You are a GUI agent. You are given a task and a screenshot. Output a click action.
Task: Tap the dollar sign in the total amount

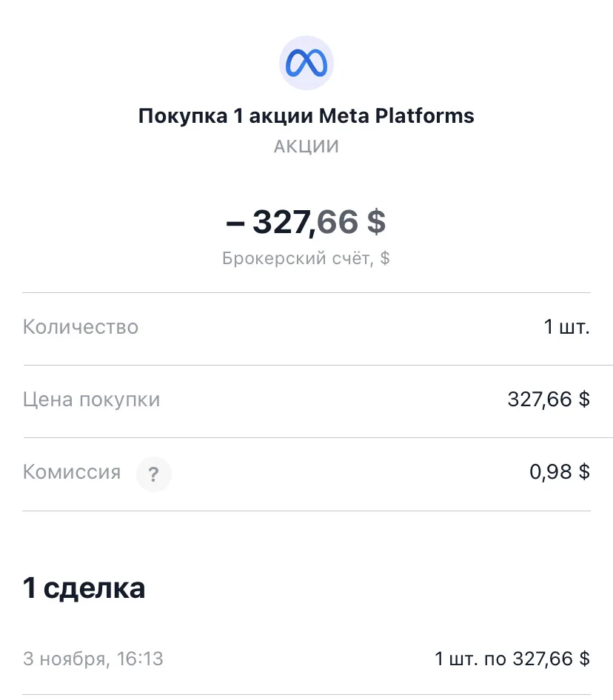click(376, 222)
